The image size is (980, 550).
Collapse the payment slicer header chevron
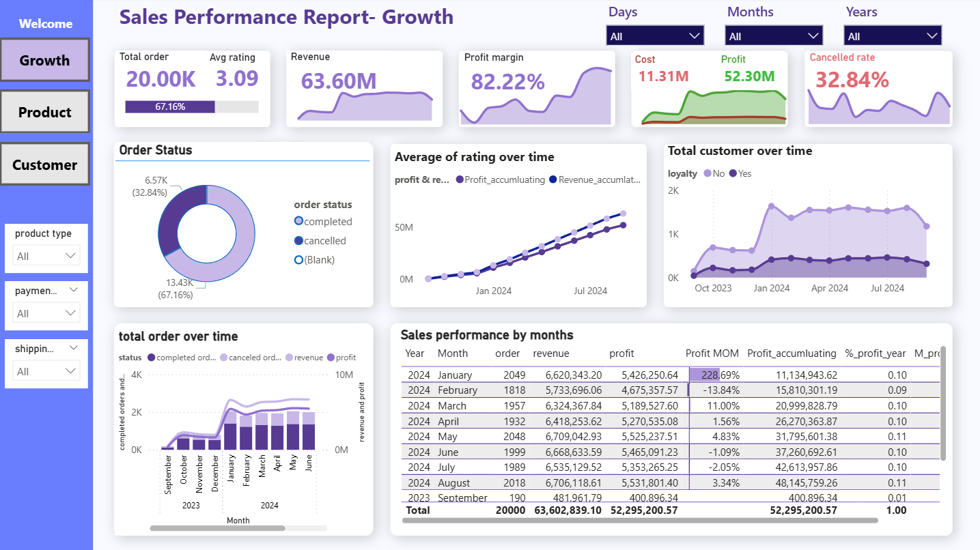point(74,290)
